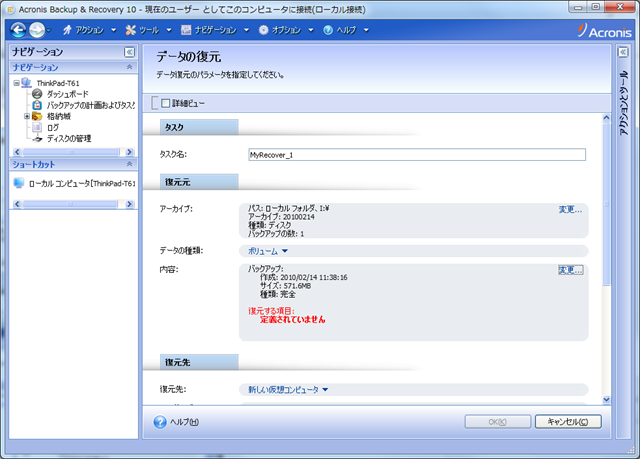
Task: Open ディスクの管理 tree item
Action: pos(69,139)
